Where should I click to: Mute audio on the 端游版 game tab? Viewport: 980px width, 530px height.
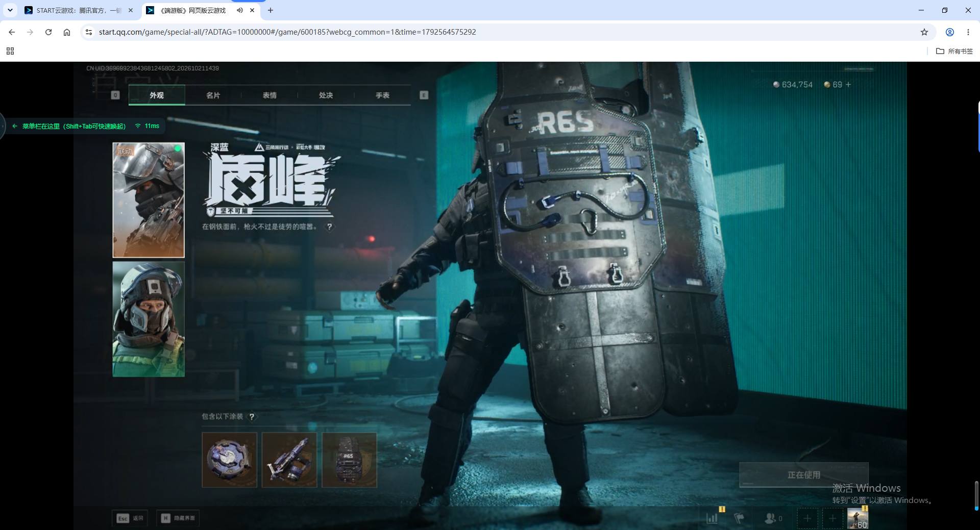[x=239, y=10]
